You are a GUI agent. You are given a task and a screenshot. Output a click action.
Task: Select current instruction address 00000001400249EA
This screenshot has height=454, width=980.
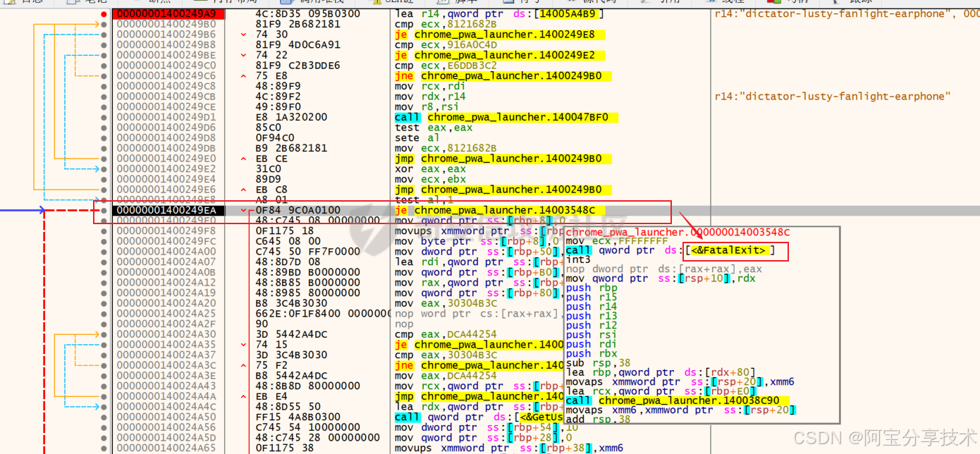pos(168,210)
